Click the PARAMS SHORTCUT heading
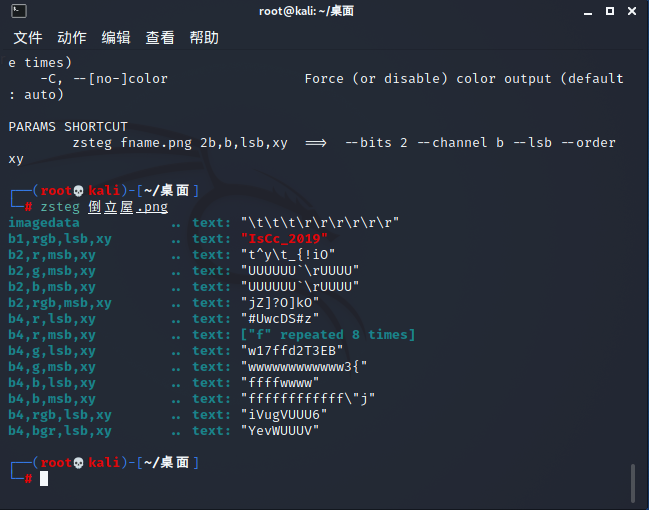 pos(68,127)
